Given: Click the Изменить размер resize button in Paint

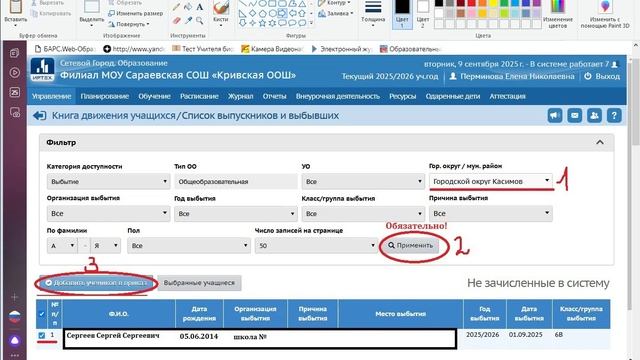Looking at the screenshot, I should [x=136, y=13].
